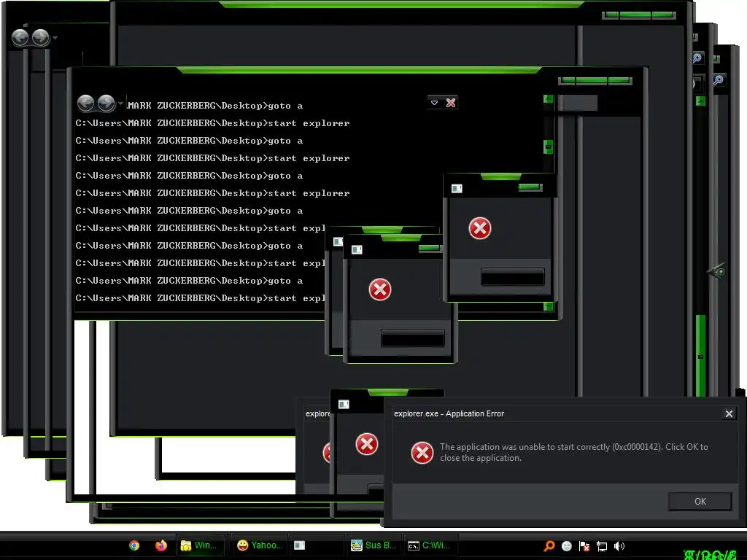
Task: Open the history dropdown next to command window forward arrow
Action: [120, 104]
